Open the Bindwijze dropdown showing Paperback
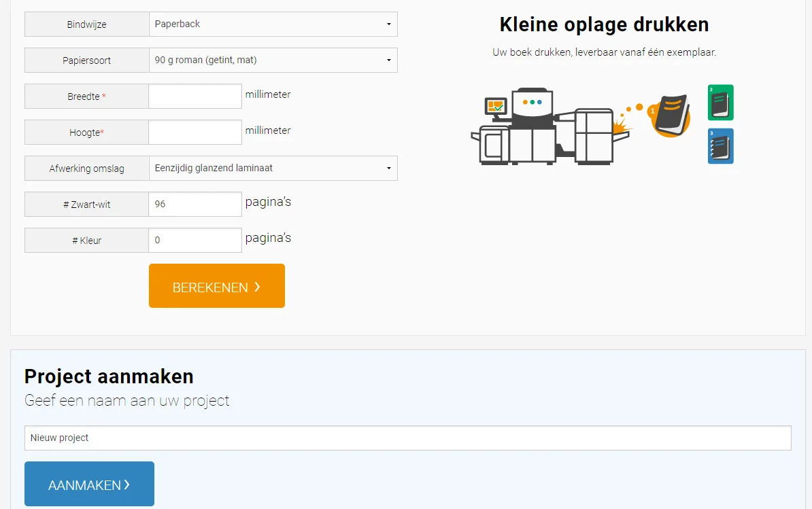The width and height of the screenshot is (812, 509). (x=273, y=24)
